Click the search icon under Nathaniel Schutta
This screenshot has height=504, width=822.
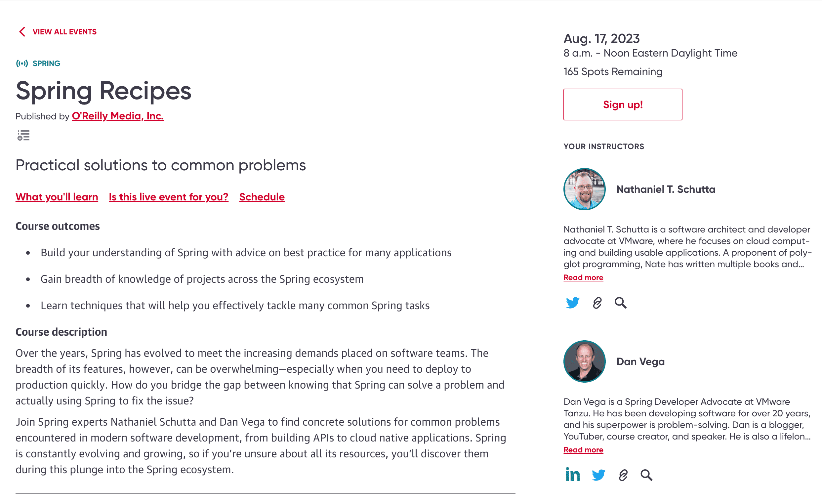click(621, 303)
